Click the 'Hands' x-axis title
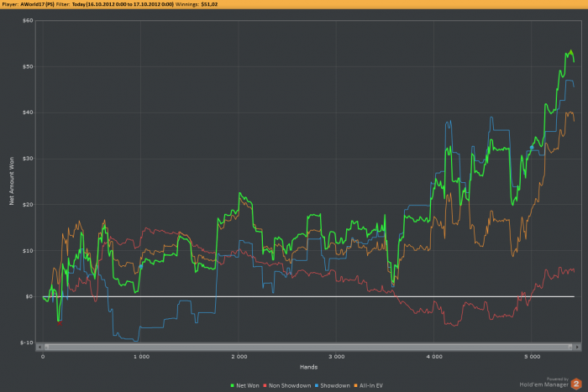The width and height of the screenshot is (588, 392). point(308,367)
